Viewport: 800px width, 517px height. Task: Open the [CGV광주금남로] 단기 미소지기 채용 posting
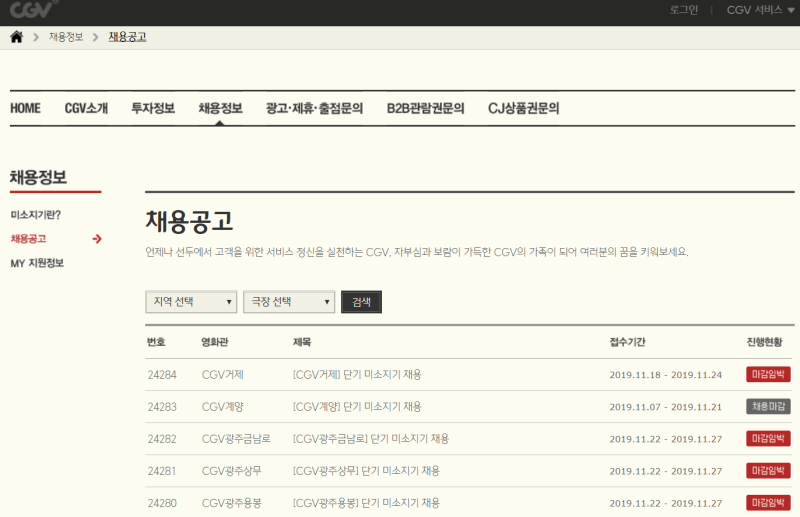(371, 439)
